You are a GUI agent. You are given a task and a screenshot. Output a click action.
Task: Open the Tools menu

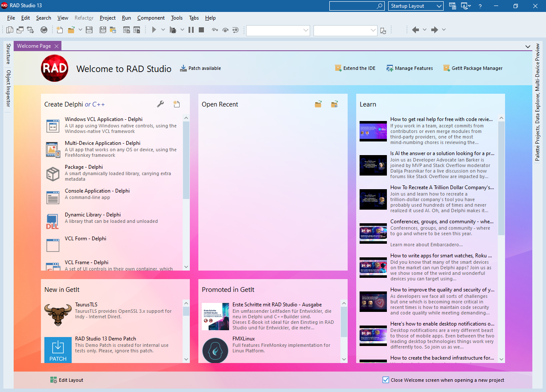pyautogui.click(x=177, y=18)
